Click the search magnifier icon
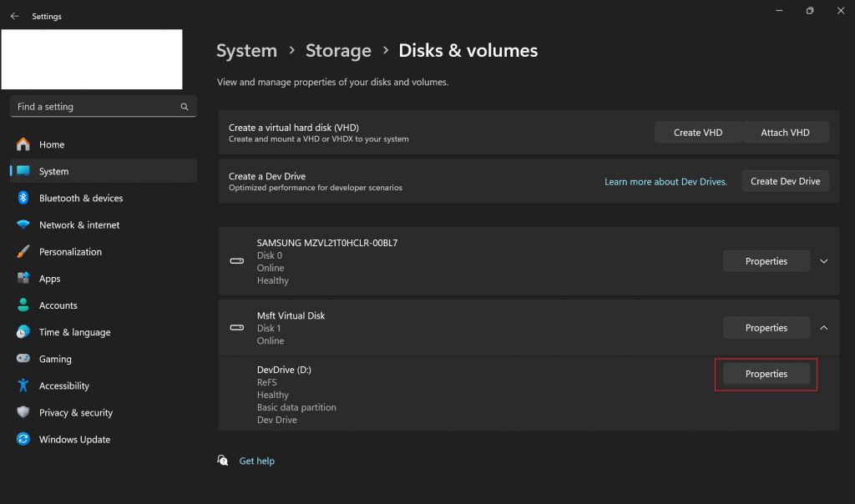855x504 pixels. pyautogui.click(x=185, y=107)
